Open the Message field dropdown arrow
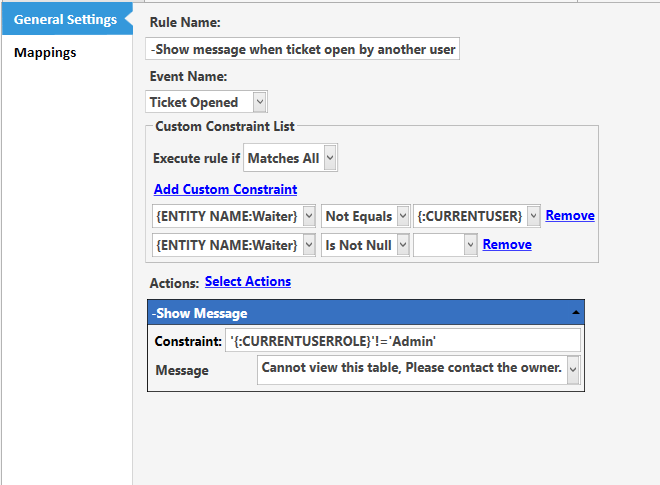Viewport: 660px width, 485px height. point(573,370)
